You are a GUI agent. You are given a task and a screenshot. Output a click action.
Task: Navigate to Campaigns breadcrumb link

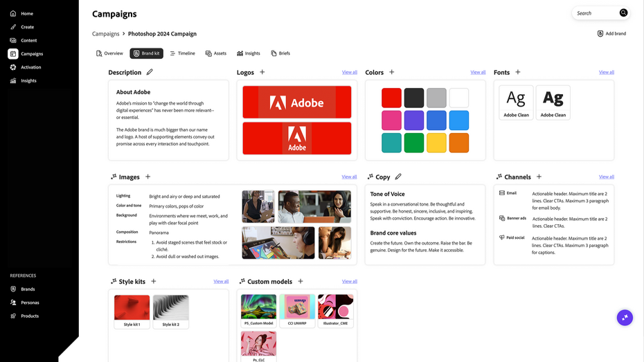[106, 33]
